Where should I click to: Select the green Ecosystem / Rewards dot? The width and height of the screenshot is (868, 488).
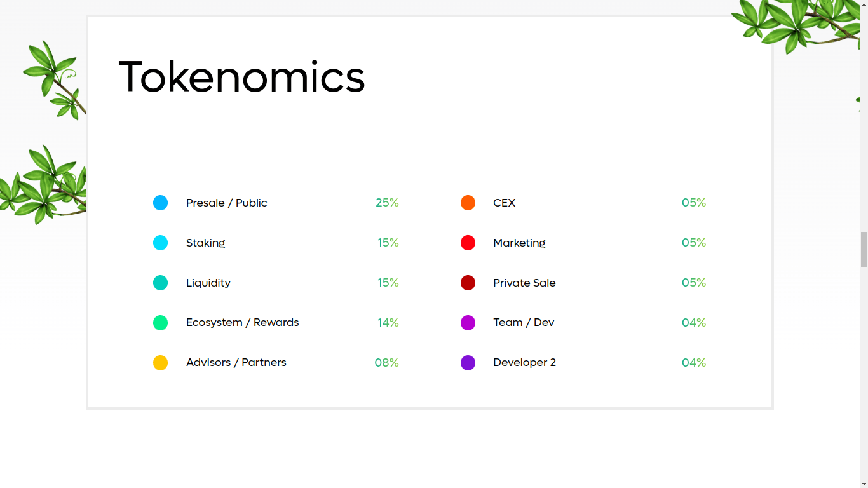(160, 323)
